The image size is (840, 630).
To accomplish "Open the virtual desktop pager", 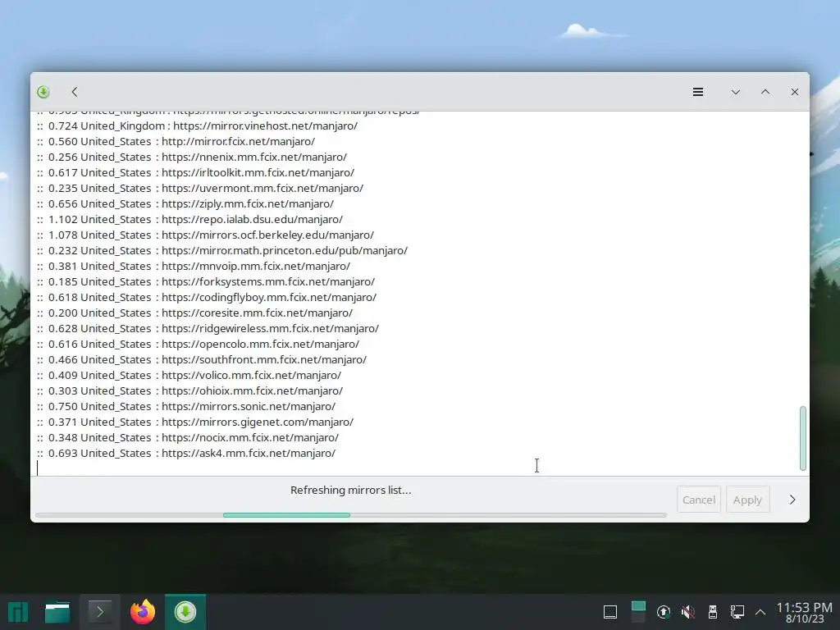I will [x=638, y=612].
